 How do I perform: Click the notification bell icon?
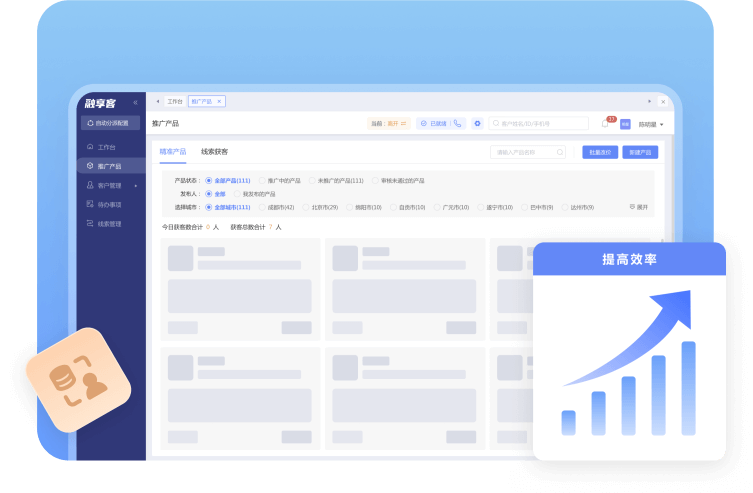tap(605, 124)
